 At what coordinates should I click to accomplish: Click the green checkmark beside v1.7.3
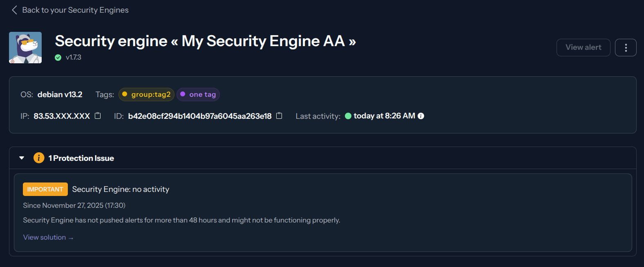tap(58, 57)
